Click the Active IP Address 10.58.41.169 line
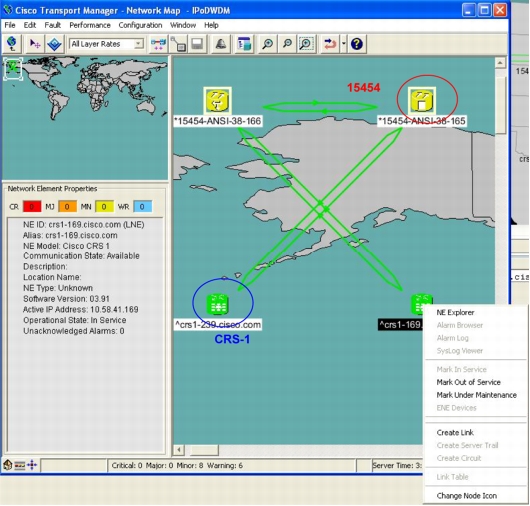Image resolution: width=530 pixels, height=506 pixels. (x=80, y=309)
